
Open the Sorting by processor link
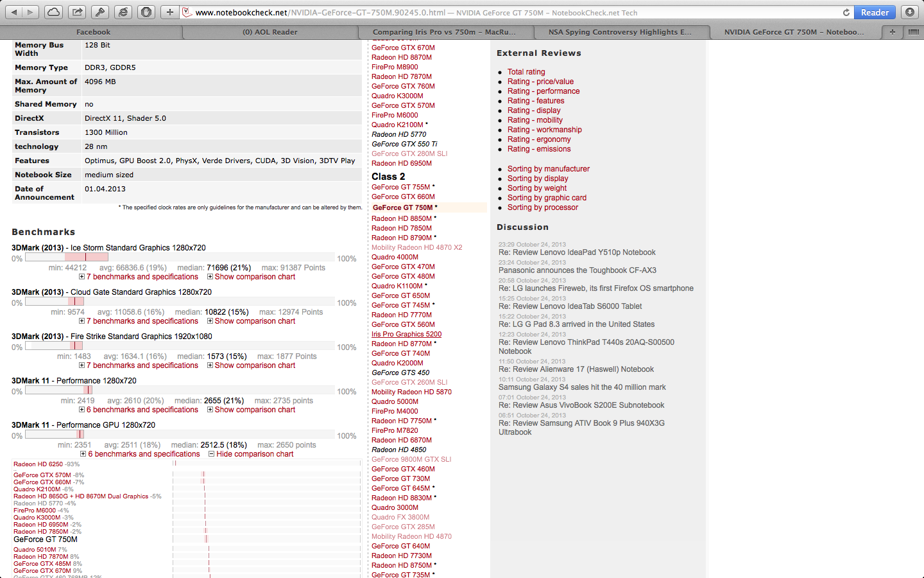point(543,207)
